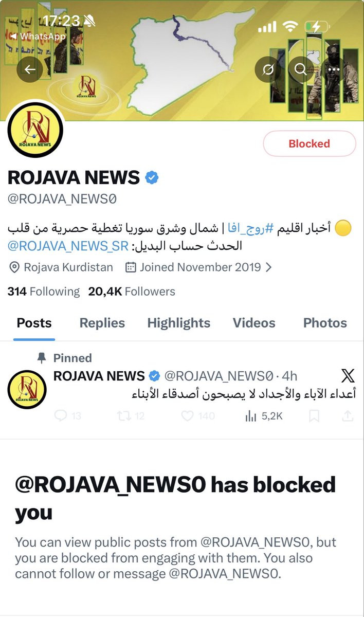Image resolution: width=364 pixels, height=617 pixels.
Task: Open the three-dot more options menu
Action: [334, 69]
